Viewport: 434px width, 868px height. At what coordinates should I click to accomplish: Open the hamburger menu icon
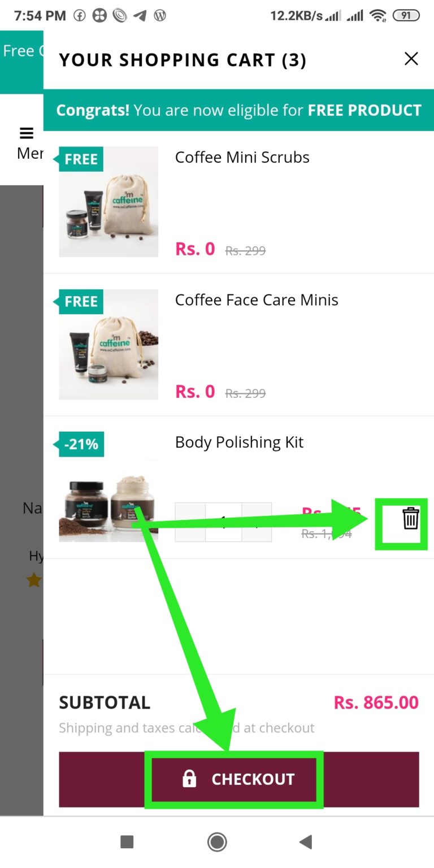tap(27, 133)
